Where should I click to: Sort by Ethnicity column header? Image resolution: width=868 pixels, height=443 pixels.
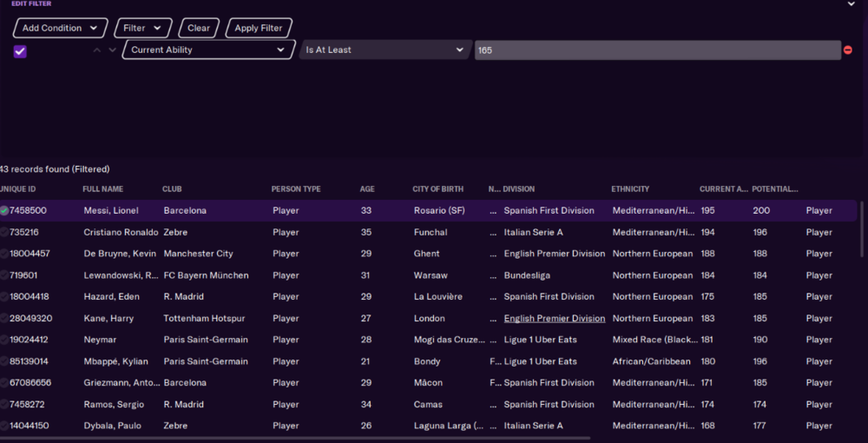tap(630, 188)
